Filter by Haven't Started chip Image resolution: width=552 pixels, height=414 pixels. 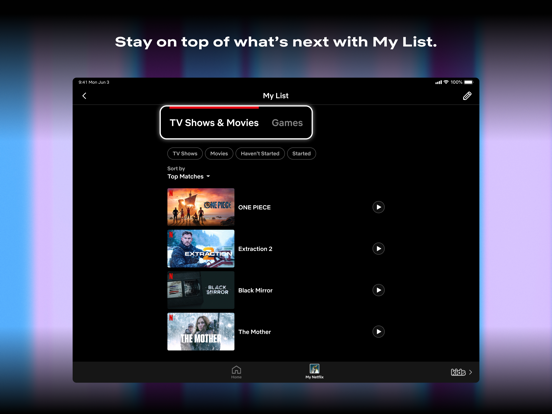[260, 153]
